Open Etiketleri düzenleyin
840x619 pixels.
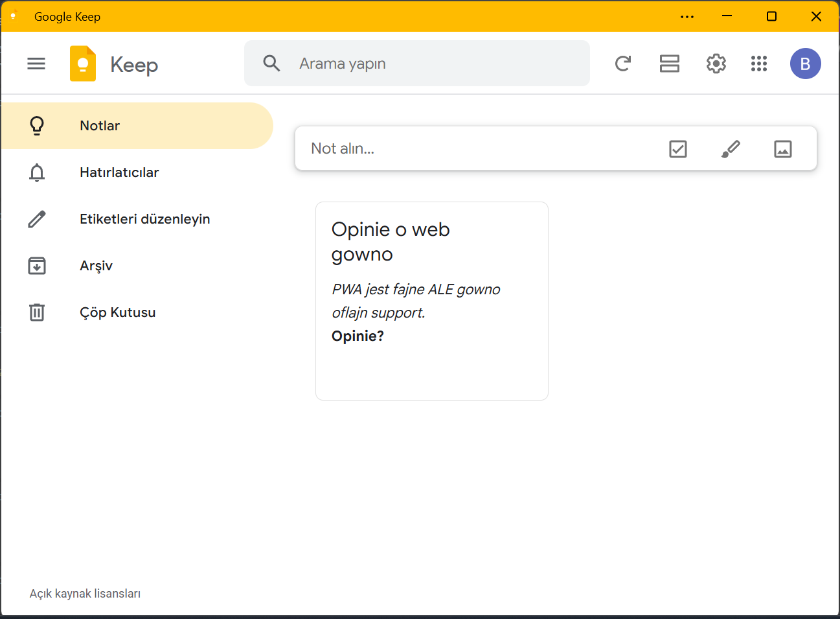pos(137,219)
